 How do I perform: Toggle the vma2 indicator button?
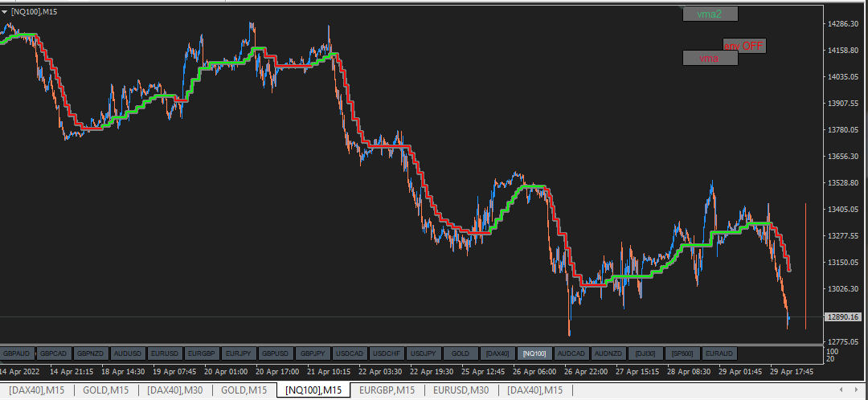point(710,14)
